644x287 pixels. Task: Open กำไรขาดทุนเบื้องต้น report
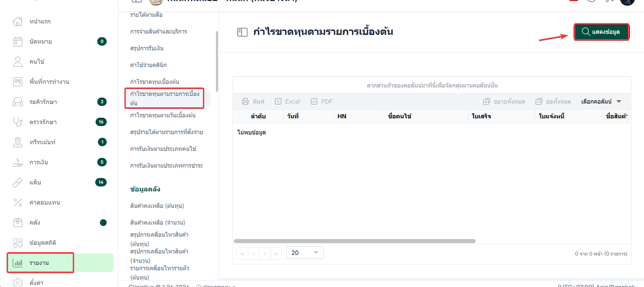tap(155, 81)
